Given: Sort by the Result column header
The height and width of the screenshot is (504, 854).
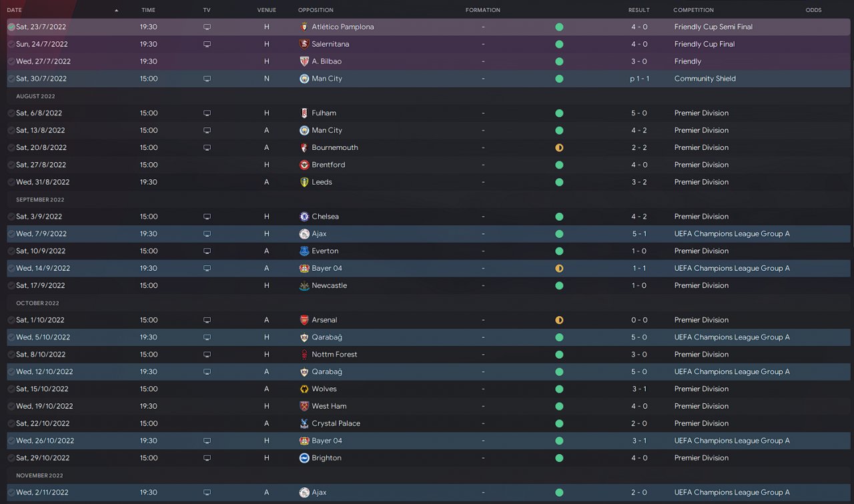Looking at the screenshot, I should click(x=638, y=11).
